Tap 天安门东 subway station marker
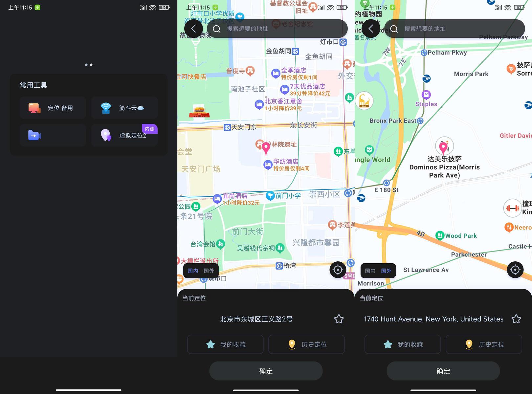This screenshot has height=394, width=532. 227,127
